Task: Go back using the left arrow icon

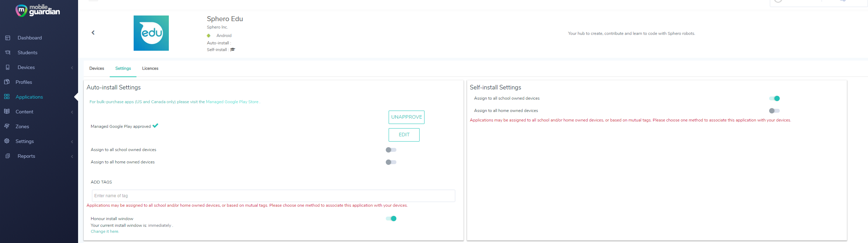Action: (93, 33)
